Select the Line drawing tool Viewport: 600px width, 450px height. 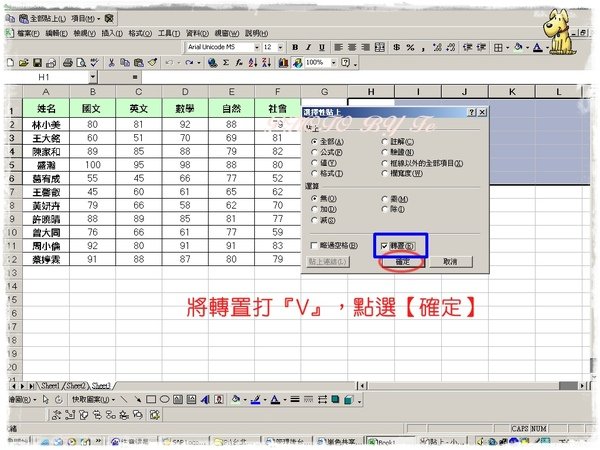coord(124,399)
